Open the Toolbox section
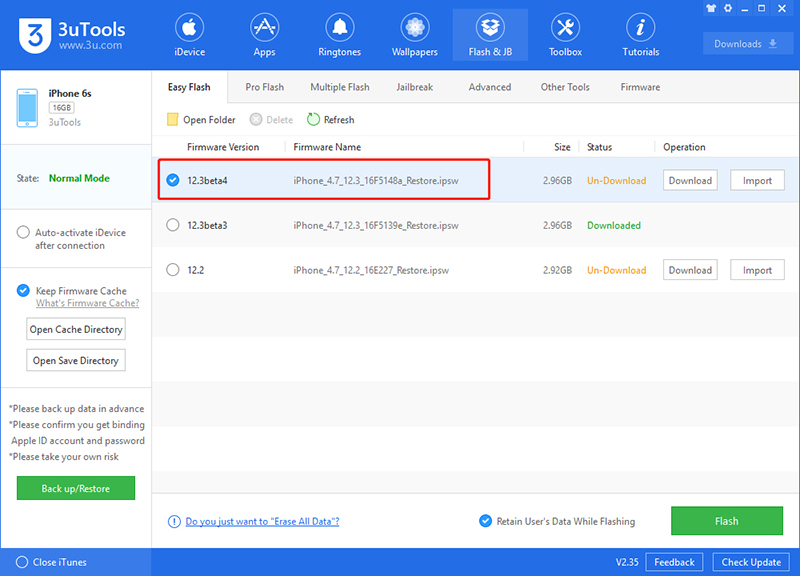Screen dimensions: 800x576 [x=565, y=35]
